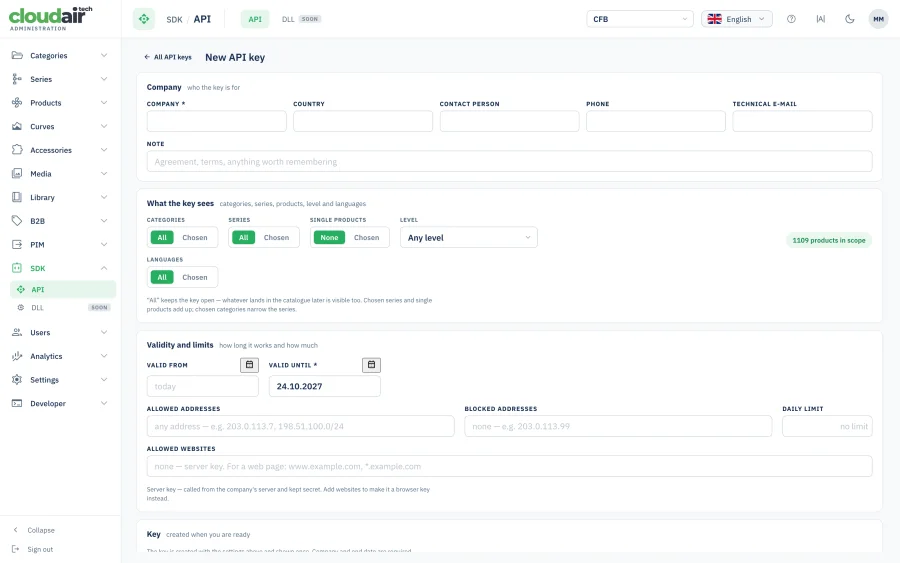
Task: Expand the Categories sidebar chevron
Action: (104, 56)
